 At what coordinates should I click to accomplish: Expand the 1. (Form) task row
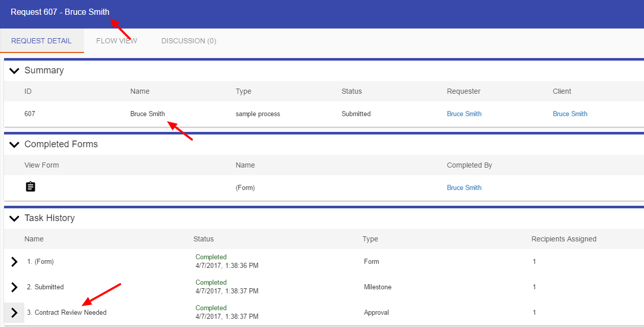tap(14, 262)
